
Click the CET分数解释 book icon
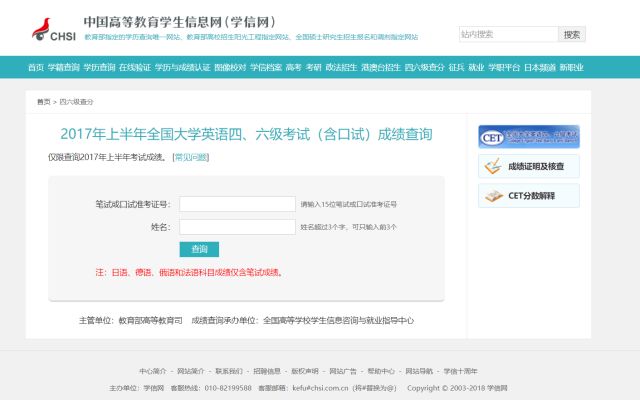coord(493,196)
